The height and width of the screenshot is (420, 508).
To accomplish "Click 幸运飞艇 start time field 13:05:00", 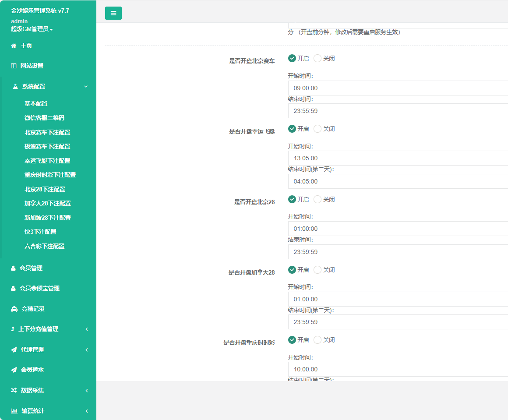I will (x=398, y=159).
